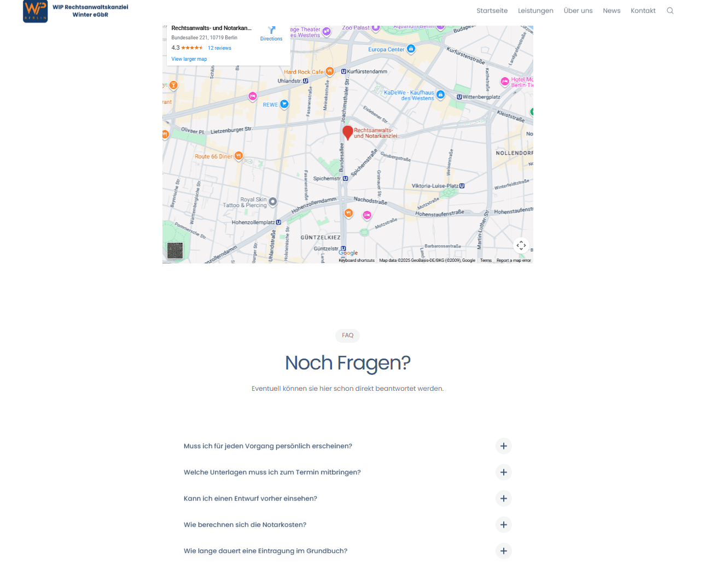The height and width of the screenshot is (581, 728).
Task: Open the News menu item
Action: [611, 11]
